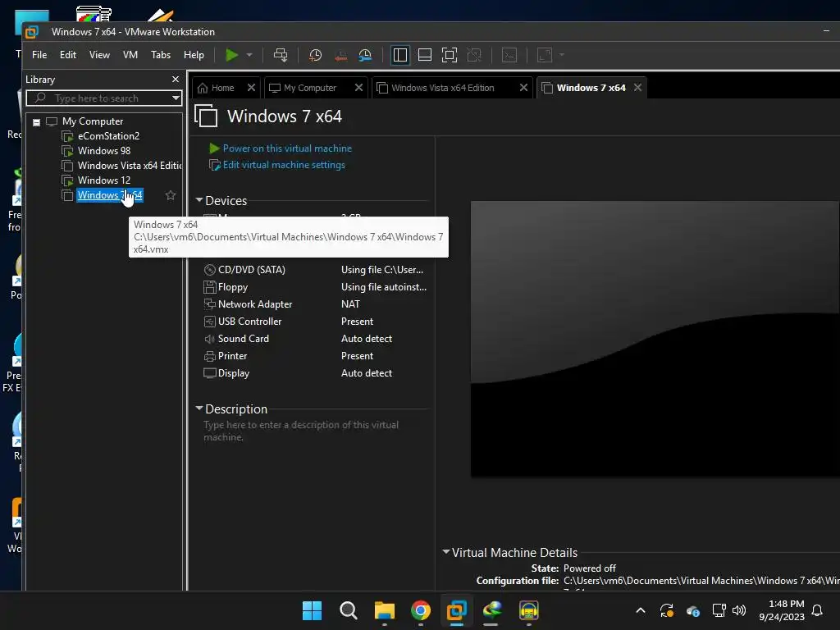This screenshot has width=840, height=630.
Task: Open File Explorer from the taskbar
Action: pos(385,610)
